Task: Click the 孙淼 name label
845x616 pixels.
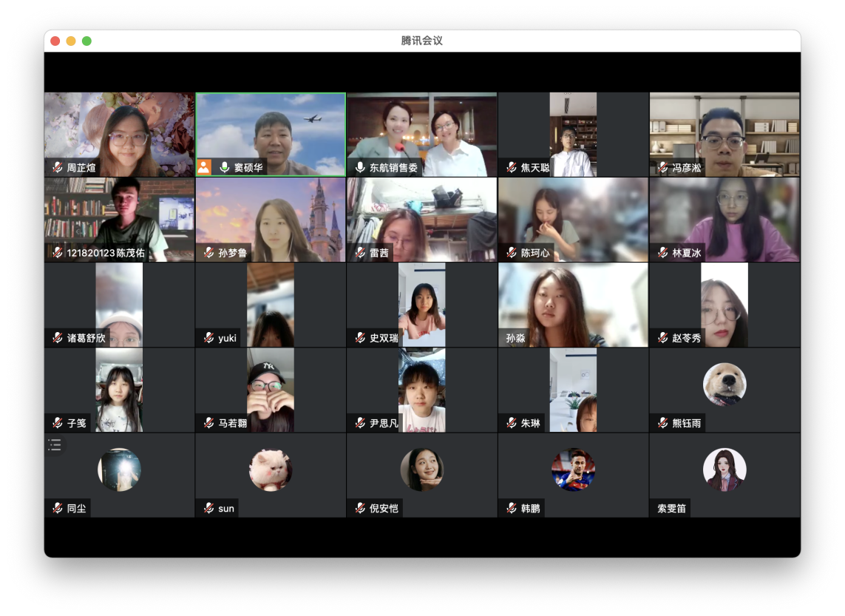Action: tap(515, 338)
